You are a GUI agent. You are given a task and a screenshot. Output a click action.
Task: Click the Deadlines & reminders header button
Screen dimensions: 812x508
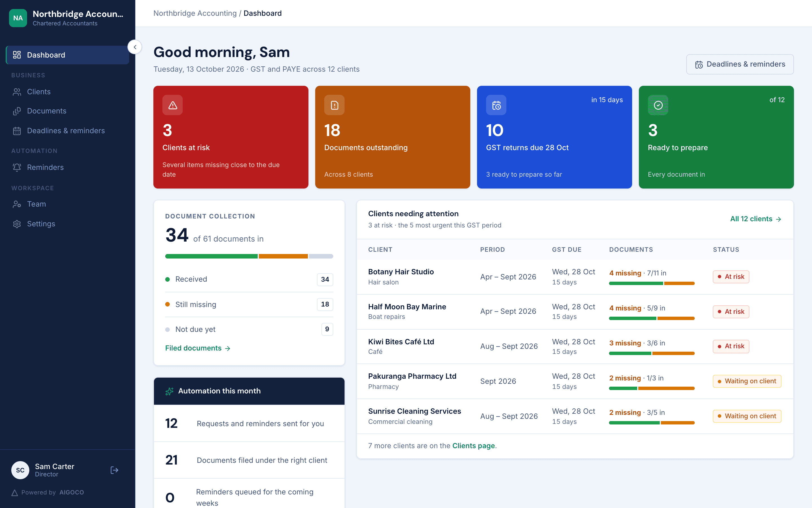(740, 64)
